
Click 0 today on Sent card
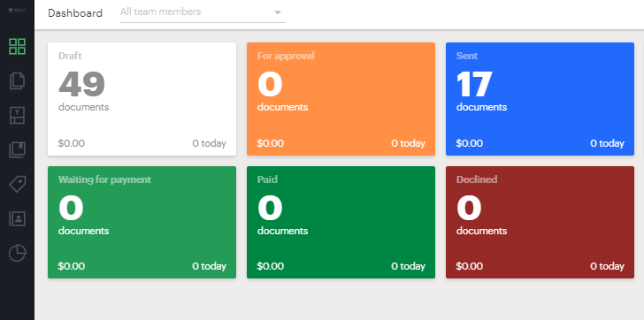pos(607,143)
